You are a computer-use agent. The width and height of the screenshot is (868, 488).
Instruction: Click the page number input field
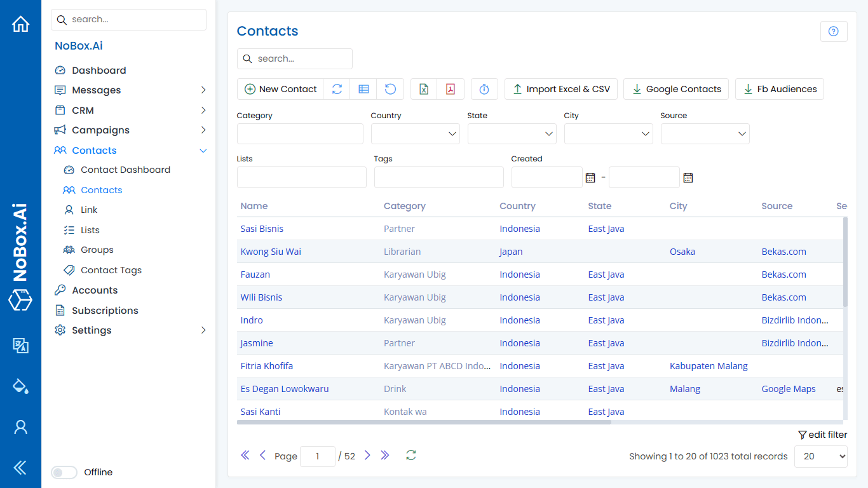coord(317,456)
